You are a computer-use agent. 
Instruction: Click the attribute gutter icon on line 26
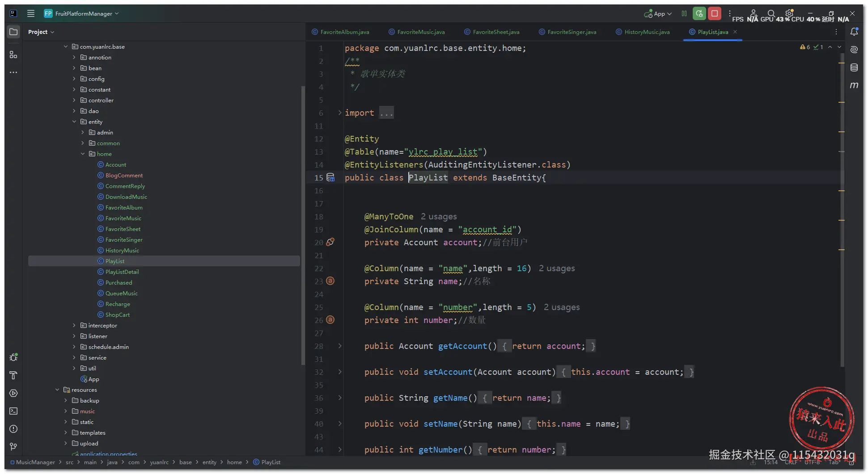tap(330, 320)
